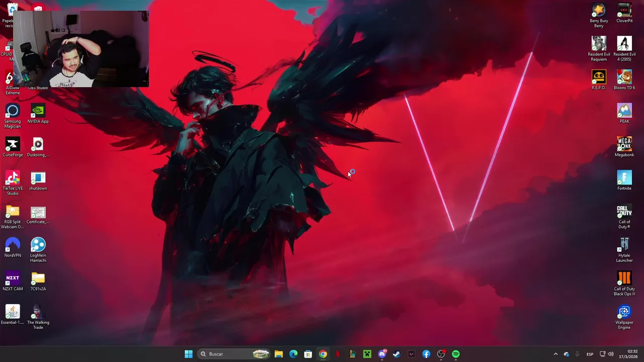Launch Minecraft from the taskbar

point(367,354)
